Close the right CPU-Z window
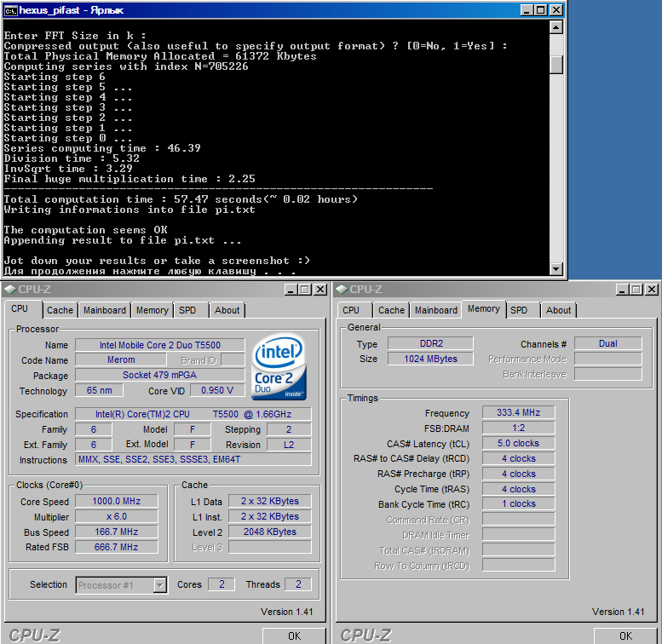 coord(652,290)
